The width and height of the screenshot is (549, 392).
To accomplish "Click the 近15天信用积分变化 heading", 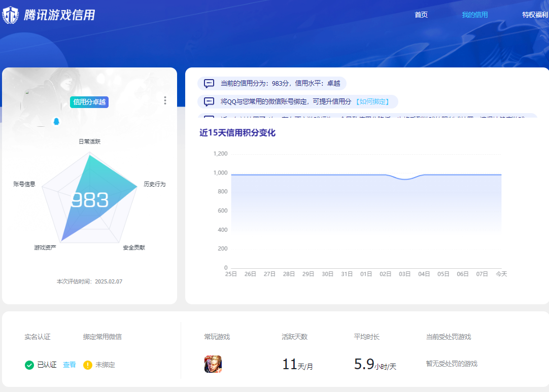I will pyautogui.click(x=237, y=133).
